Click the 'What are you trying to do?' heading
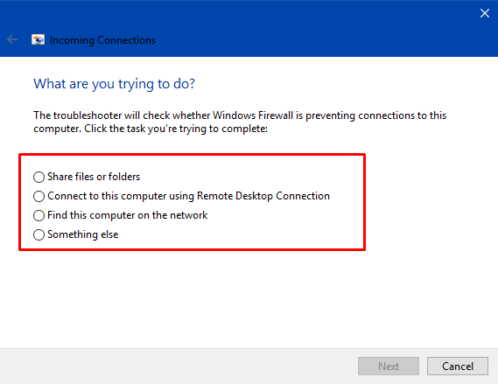The image size is (498, 384). pyautogui.click(x=114, y=84)
